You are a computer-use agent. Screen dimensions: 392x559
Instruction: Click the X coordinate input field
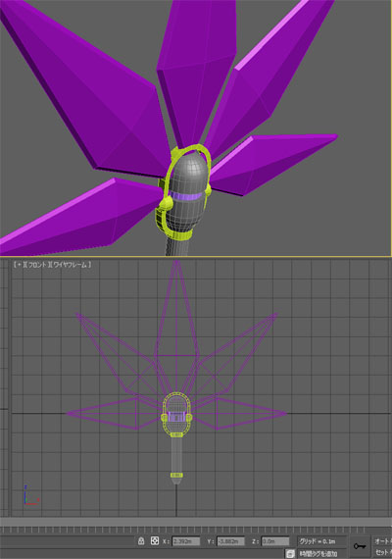(185, 541)
